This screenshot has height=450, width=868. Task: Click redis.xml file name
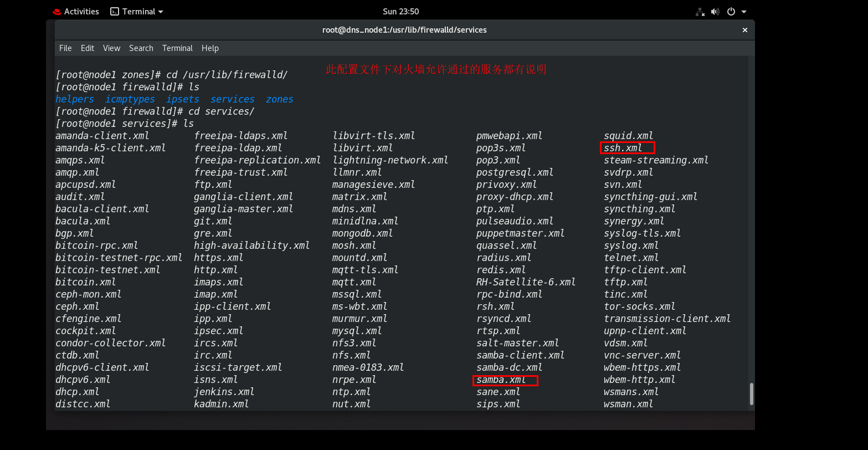tap(501, 270)
